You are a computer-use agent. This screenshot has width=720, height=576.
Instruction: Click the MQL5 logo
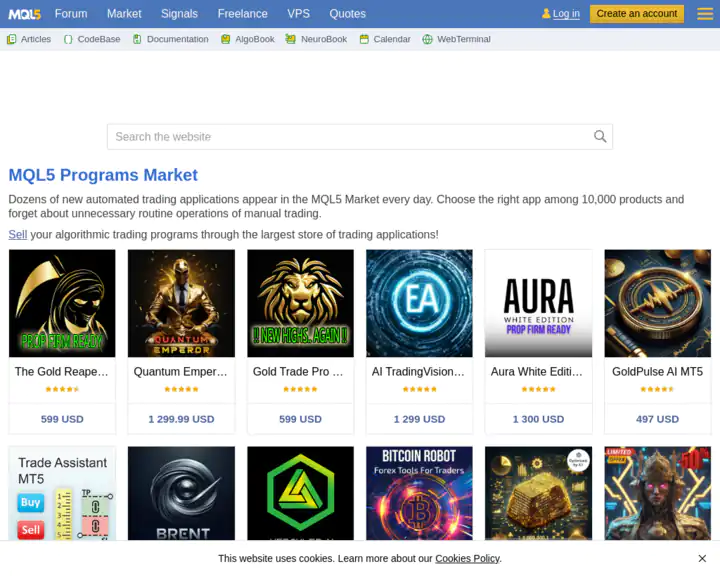[22, 14]
